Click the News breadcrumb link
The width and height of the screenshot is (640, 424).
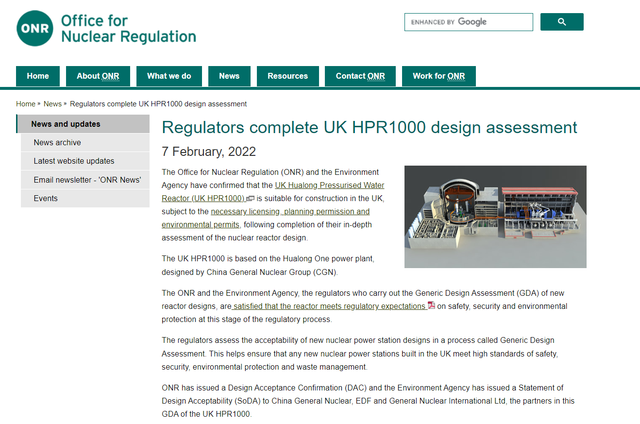coord(53,104)
